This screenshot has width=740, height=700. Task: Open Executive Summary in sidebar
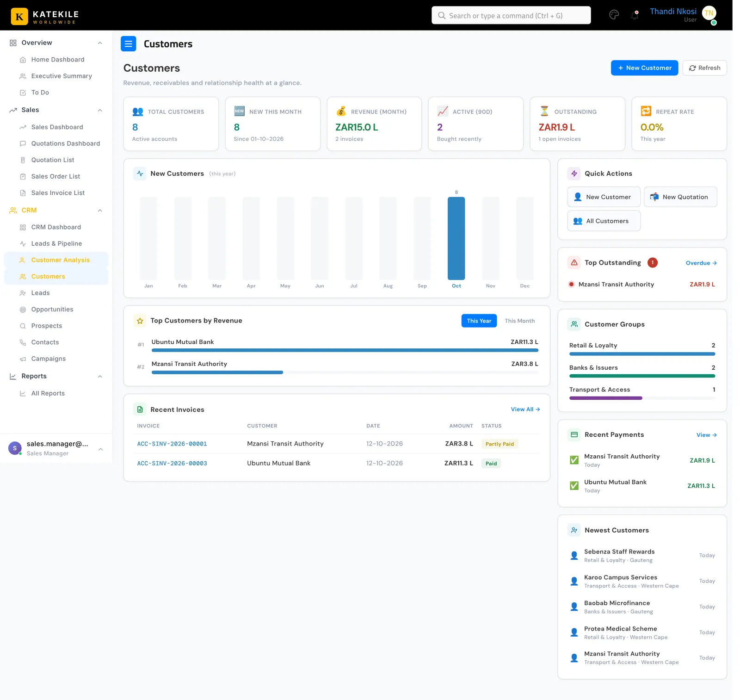click(x=56, y=76)
